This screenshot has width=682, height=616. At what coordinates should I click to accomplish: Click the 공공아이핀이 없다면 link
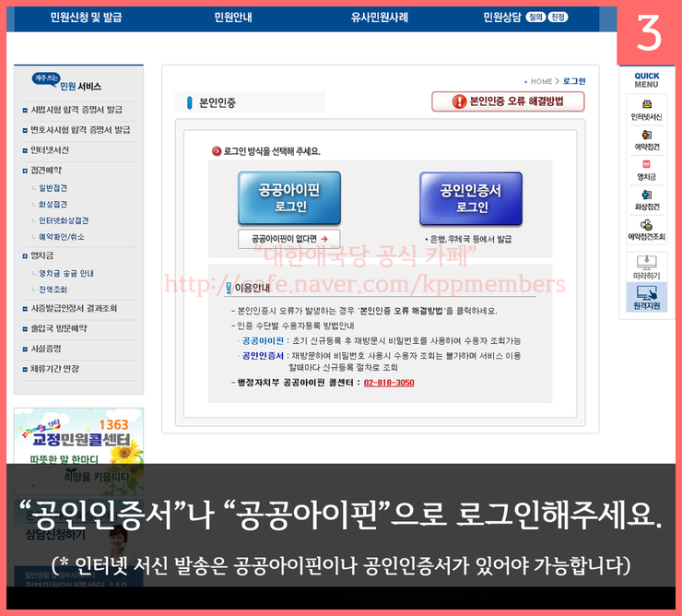click(289, 239)
